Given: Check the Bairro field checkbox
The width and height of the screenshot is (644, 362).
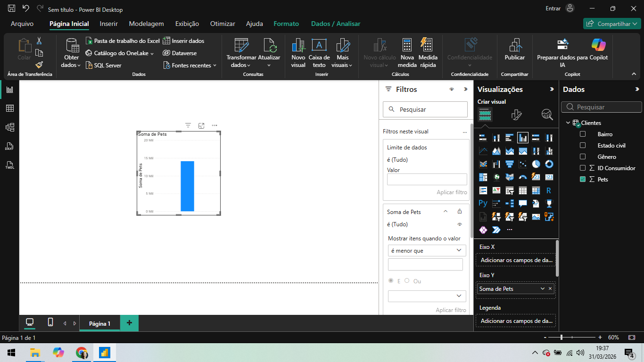Looking at the screenshot, I should tap(583, 134).
